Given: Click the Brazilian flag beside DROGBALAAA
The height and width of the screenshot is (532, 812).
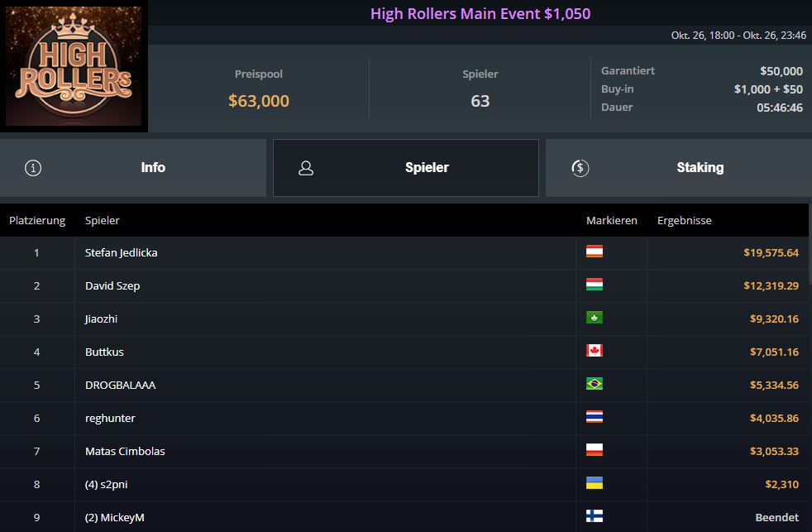Looking at the screenshot, I should coord(594,384).
